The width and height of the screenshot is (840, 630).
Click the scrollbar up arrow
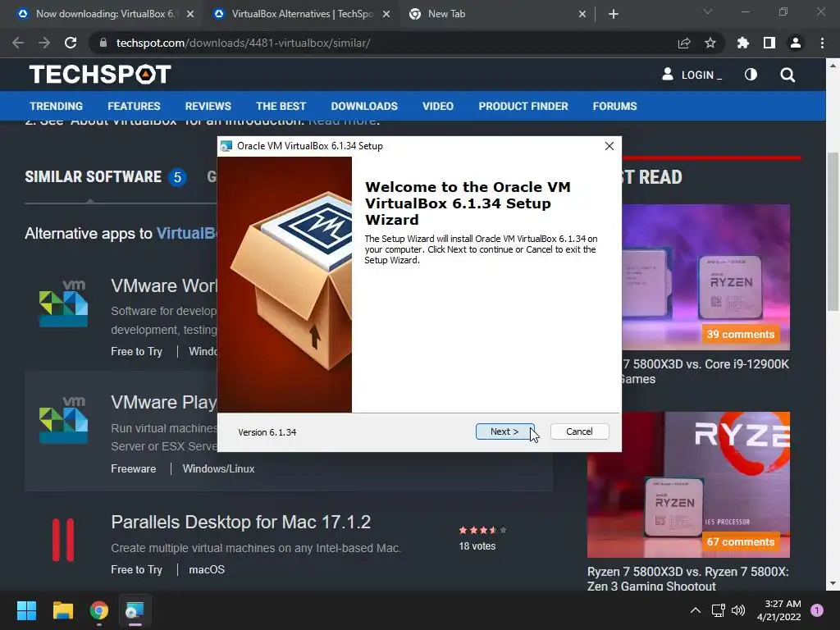(x=833, y=66)
